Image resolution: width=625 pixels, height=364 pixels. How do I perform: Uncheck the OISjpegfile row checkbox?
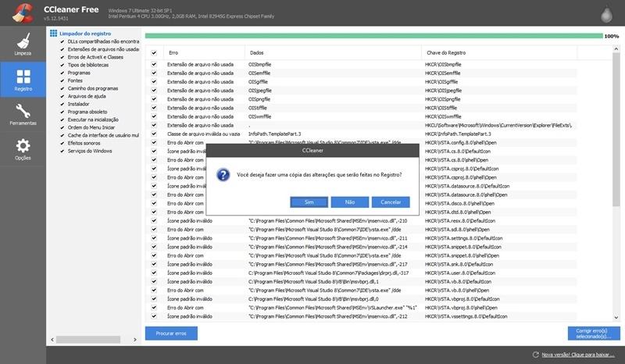click(154, 91)
